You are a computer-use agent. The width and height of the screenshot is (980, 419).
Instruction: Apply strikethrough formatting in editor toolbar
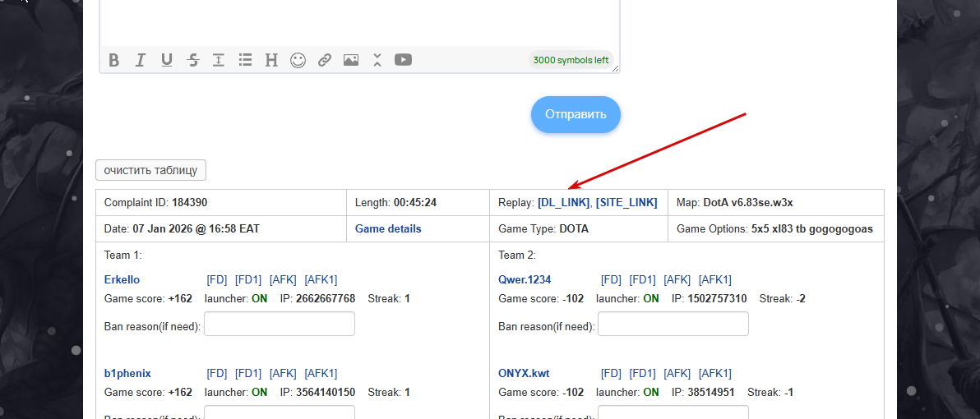pyautogui.click(x=193, y=60)
